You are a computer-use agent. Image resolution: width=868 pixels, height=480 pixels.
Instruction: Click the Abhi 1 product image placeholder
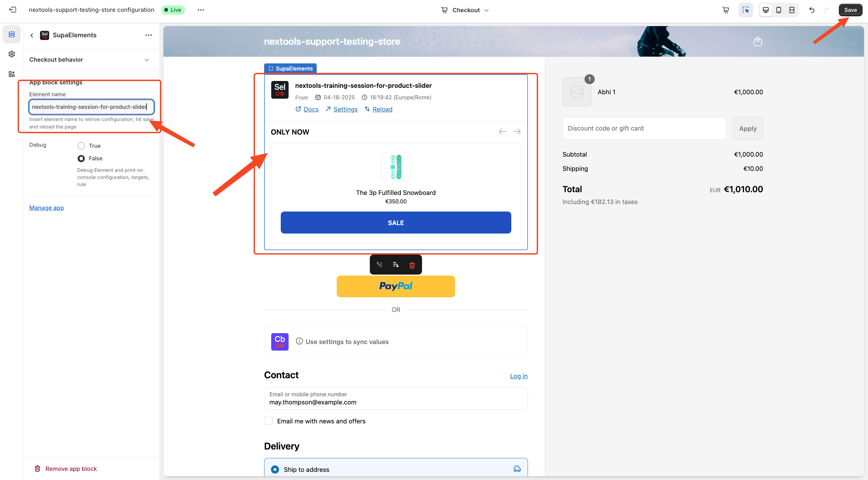[x=577, y=92]
